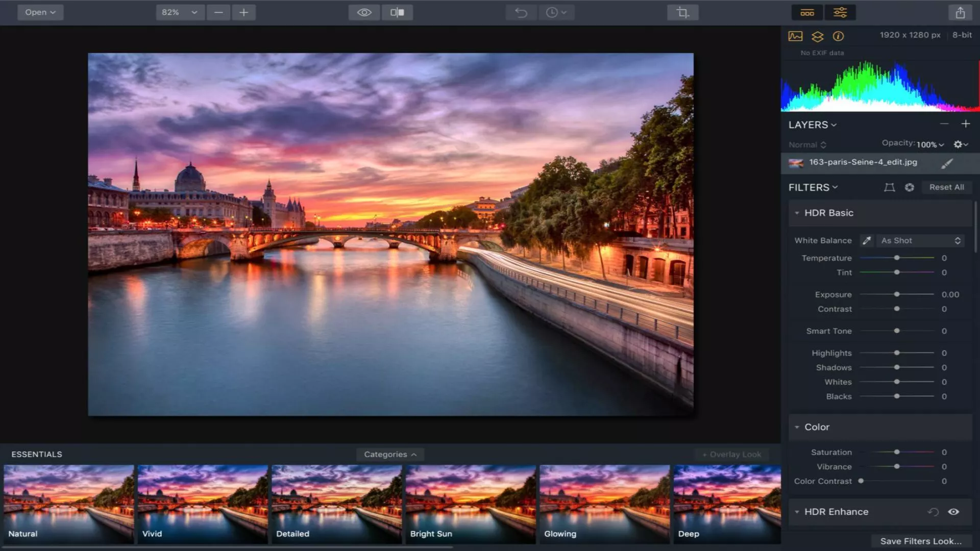Click the white balance eyedropper icon
The height and width of the screenshot is (551, 980).
tap(867, 240)
